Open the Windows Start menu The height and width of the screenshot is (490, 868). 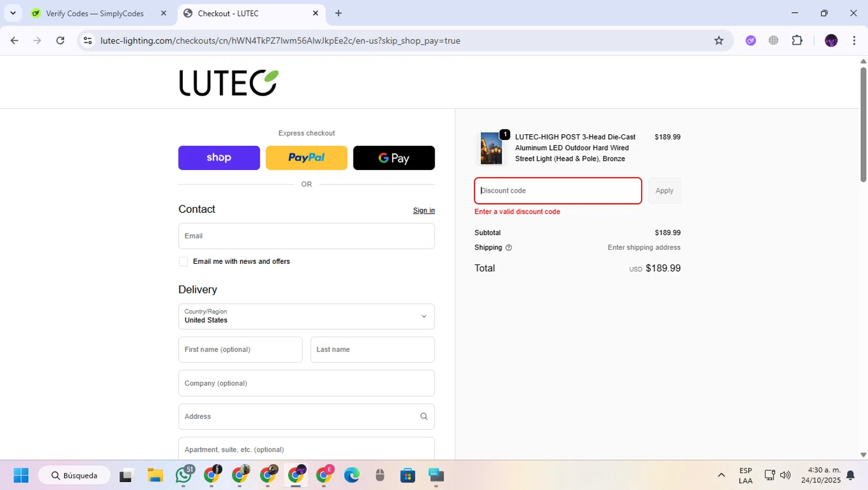coord(21,476)
